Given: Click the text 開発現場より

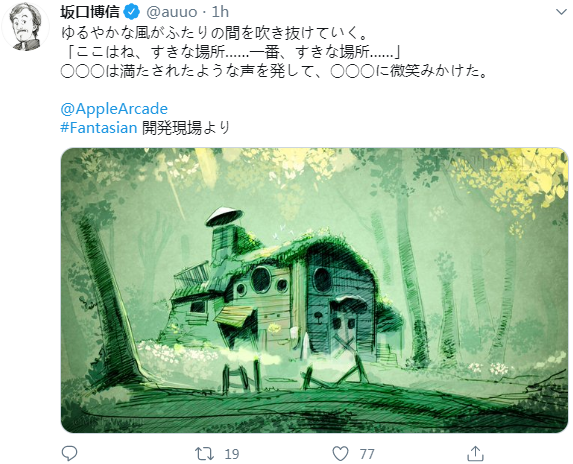Looking at the screenshot, I should pyautogui.click(x=186, y=128).
